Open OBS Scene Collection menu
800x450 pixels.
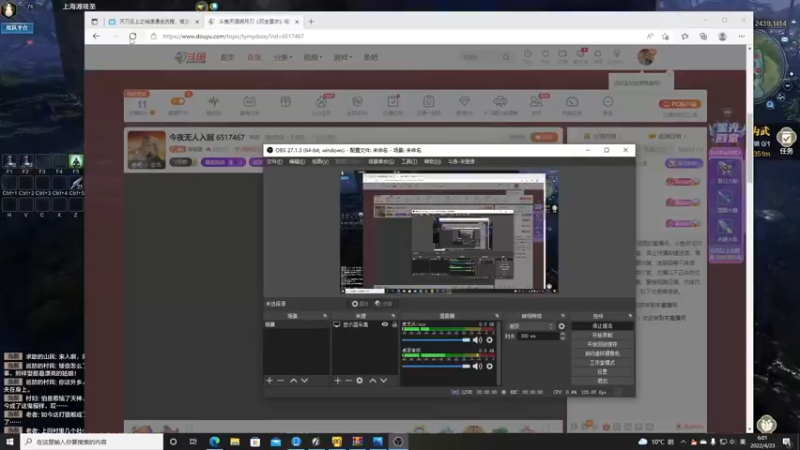(381, 162)
